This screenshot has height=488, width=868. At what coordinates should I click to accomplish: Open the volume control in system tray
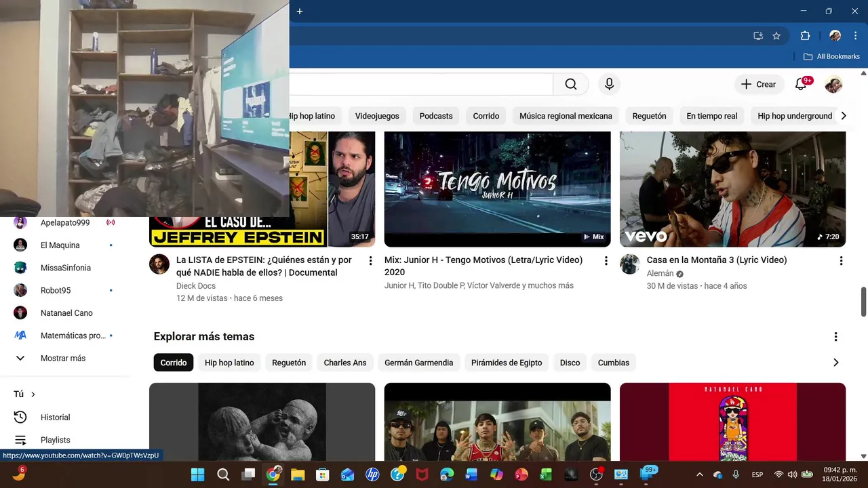tap(793, 474)
